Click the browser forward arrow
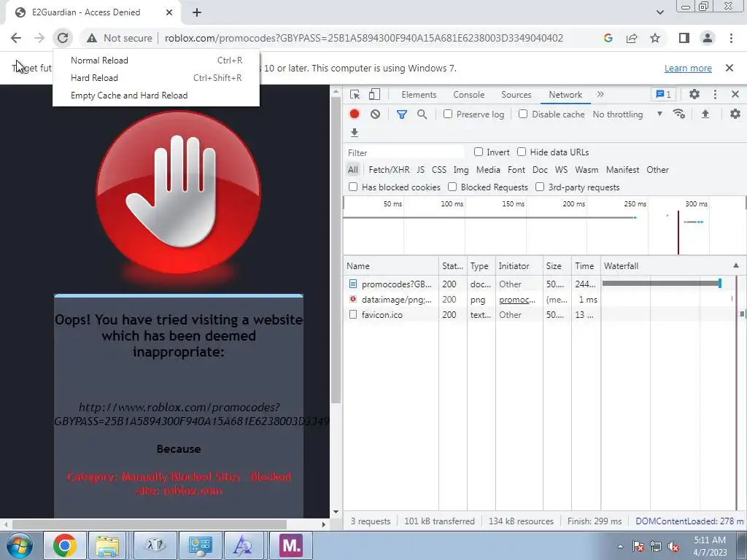Screen dimensions: 747x560 click(39, 38)
